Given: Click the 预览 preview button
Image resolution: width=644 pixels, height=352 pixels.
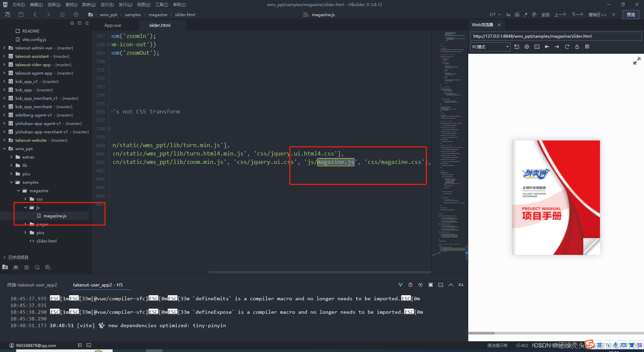Looking at the screenshot, I should 631,14.
